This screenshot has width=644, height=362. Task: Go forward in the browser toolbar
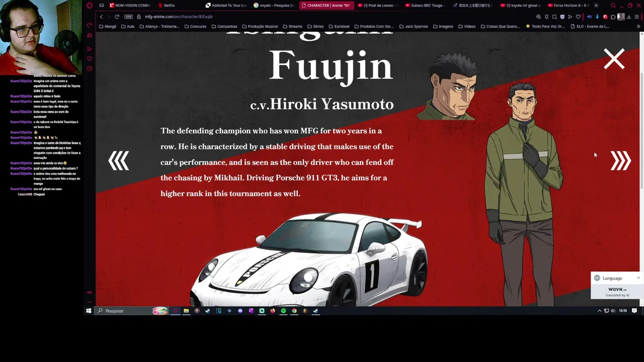pos(109,17)
